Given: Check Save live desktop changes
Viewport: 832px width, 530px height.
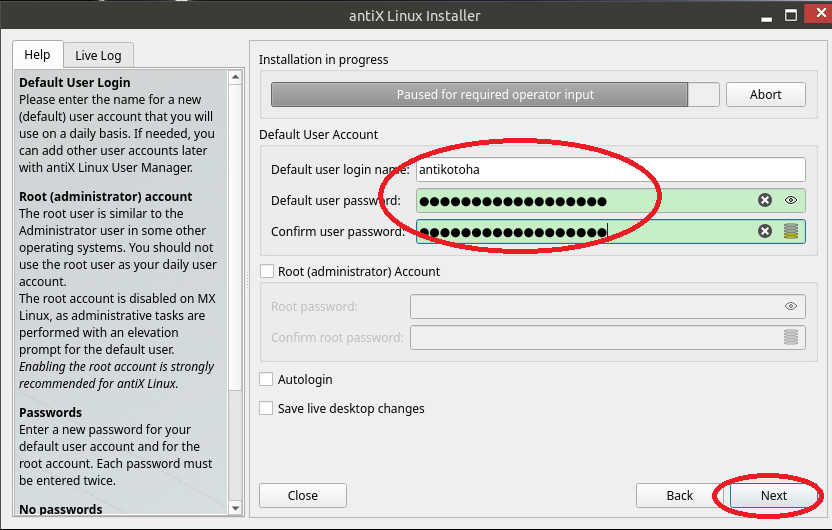Looking at the screenshot, I should point(267,408).
